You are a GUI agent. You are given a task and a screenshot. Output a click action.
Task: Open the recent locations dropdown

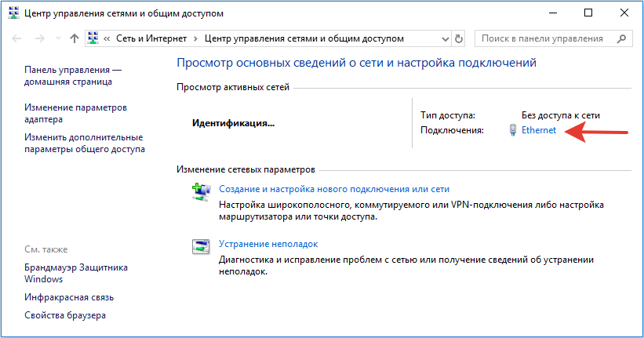point(57,38)
